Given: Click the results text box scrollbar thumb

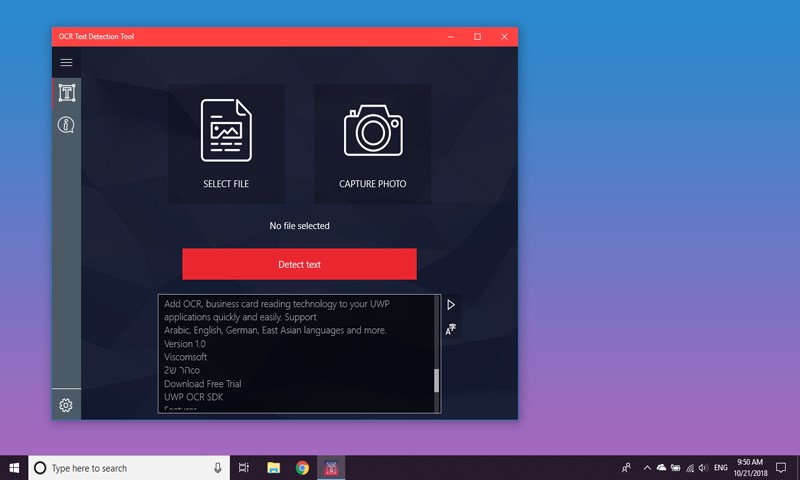Looking at the screenshot, I should [x=436, y=381].
